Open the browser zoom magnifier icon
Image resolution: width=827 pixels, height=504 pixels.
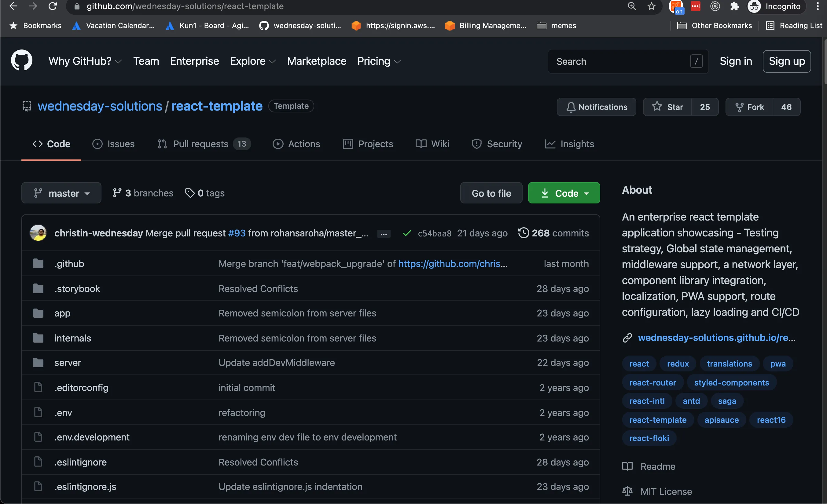coord(632,6)
